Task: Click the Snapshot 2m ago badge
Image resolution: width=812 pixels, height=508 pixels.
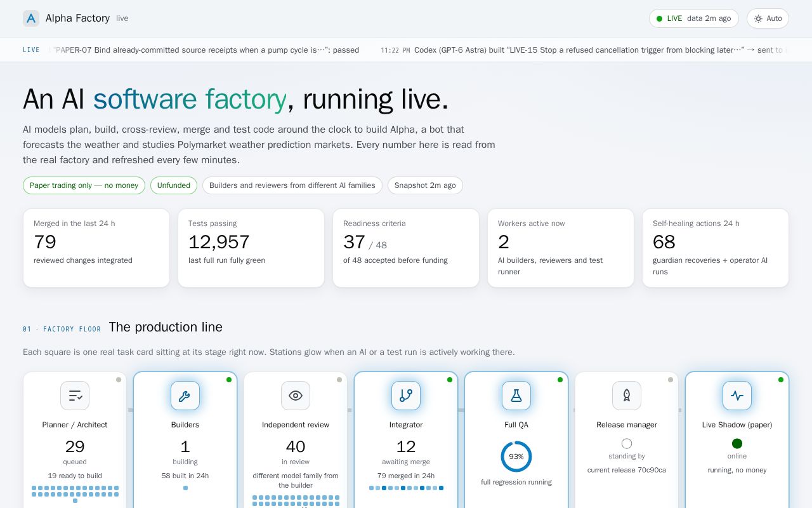Action: [425, 185]
